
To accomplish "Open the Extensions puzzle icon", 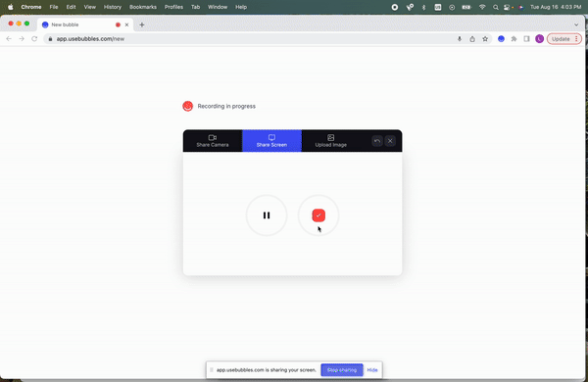I will coord(514,39).
